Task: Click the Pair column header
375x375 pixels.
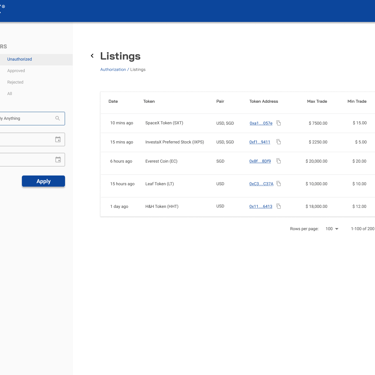Action: coord(220,101)
